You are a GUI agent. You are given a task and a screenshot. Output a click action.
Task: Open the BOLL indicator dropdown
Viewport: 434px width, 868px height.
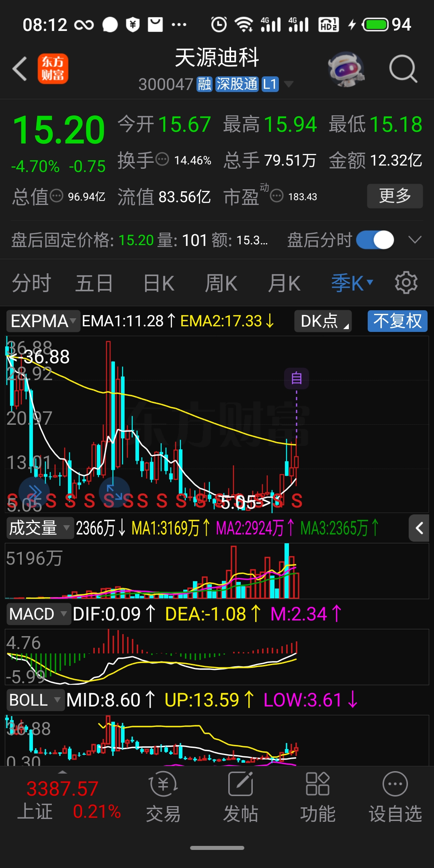pyautogui.click(x=35, y=700)
